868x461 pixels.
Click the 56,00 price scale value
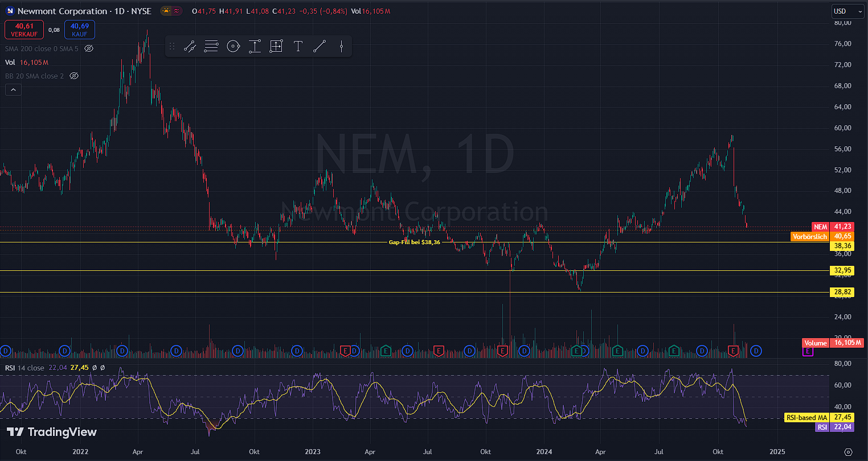(843, 149)
